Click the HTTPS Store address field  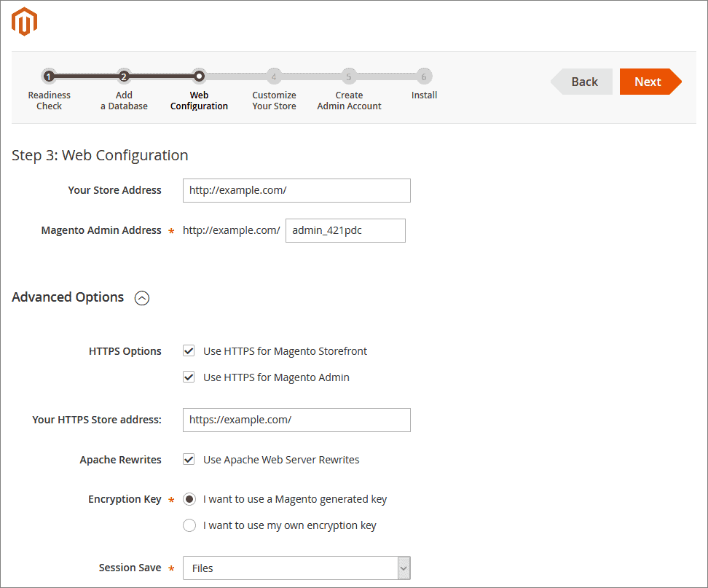[x=296, y=420]
